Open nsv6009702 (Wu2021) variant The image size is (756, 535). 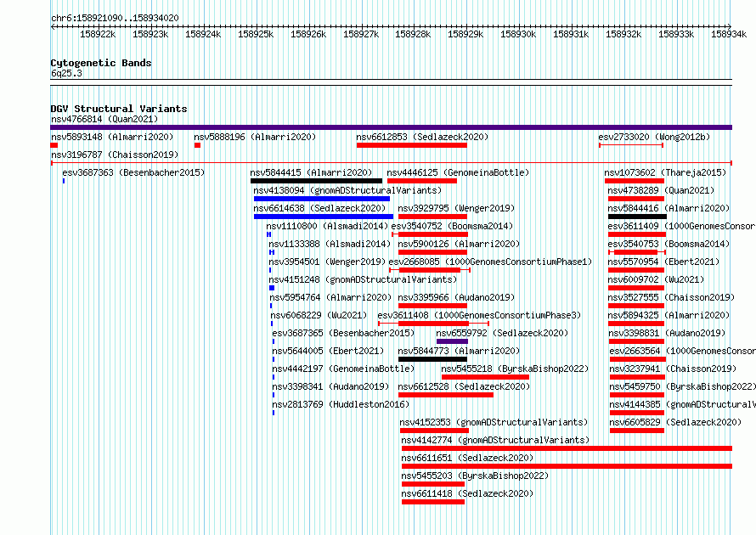click(x=656, y=279)
